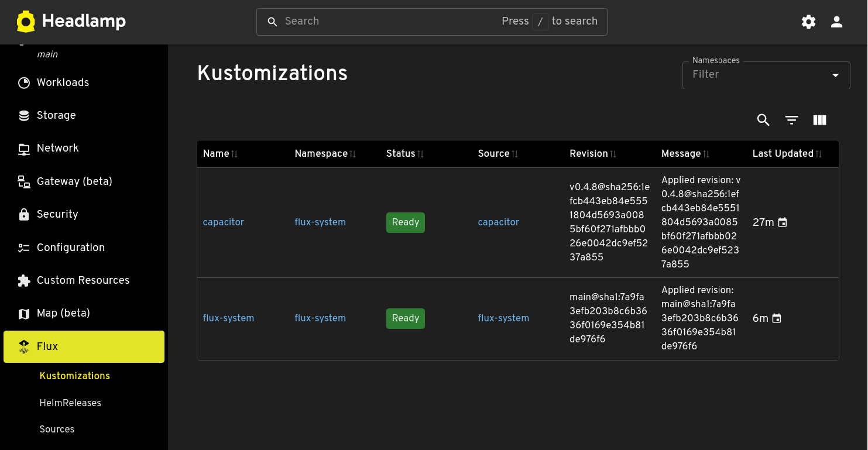
Task: Click calendar icon beside 27m
Action: pyautogui.click(x=782, y=222)
